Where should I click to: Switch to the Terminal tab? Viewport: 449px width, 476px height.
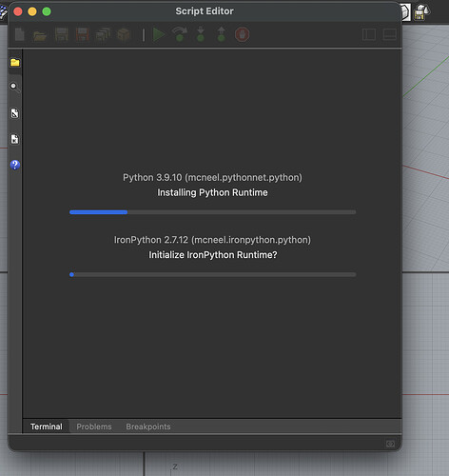click(47, 426)
